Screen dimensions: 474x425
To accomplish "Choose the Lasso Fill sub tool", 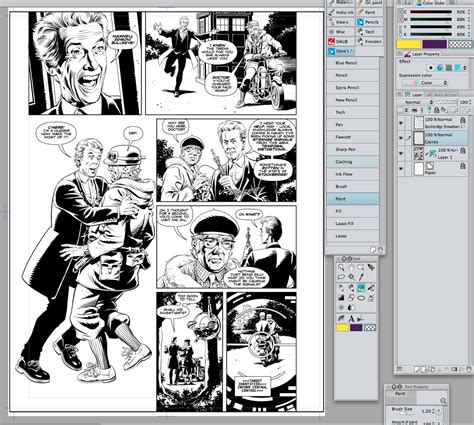I will (352, 223).
